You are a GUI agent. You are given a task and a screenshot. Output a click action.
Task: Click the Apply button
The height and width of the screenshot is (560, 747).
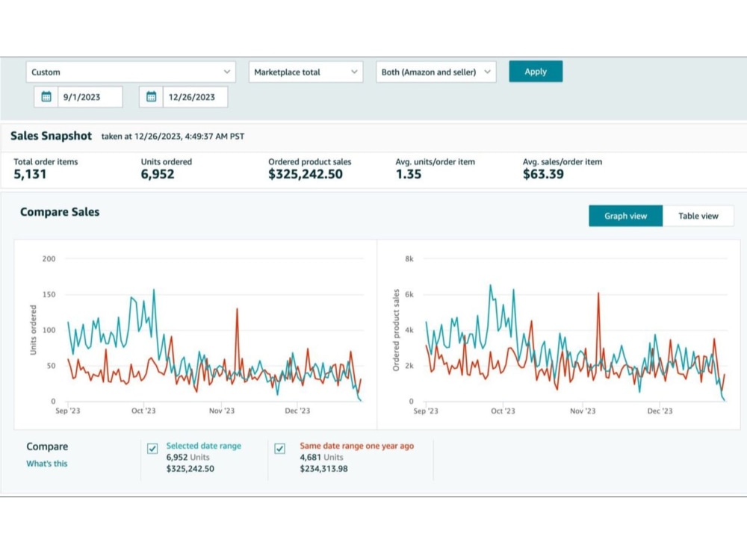[x=536, y=72]
